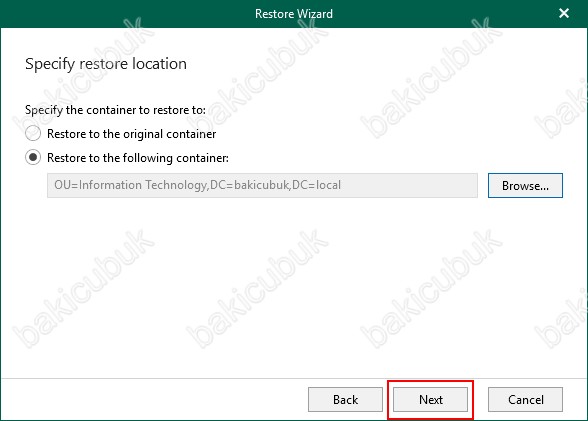Click the 'Restore to the following container:' label text
The height and width of the screenshot is (421, 588).
(138, 158)
